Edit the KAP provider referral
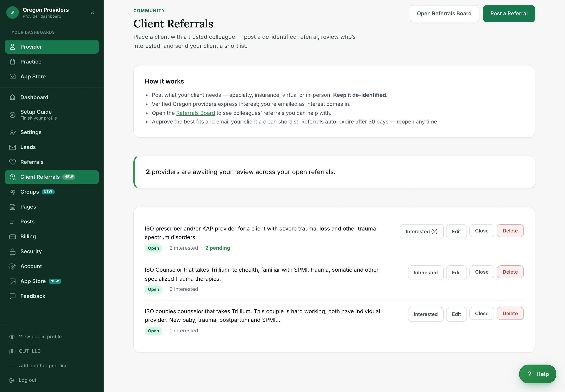The width and height of the screenshot is (565, 392). tap(456, 232)
